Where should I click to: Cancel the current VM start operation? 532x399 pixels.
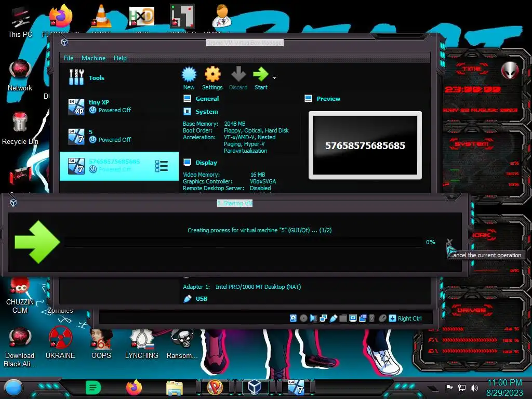point(449,242)
